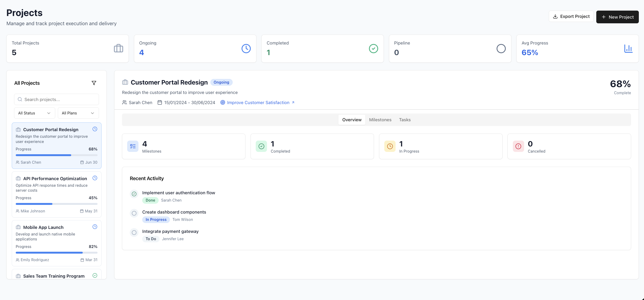Viewport: 644px width, 300px height.
Task: Click the green check status icon on Sales Team Training Program
Action: tap(95, 276)
